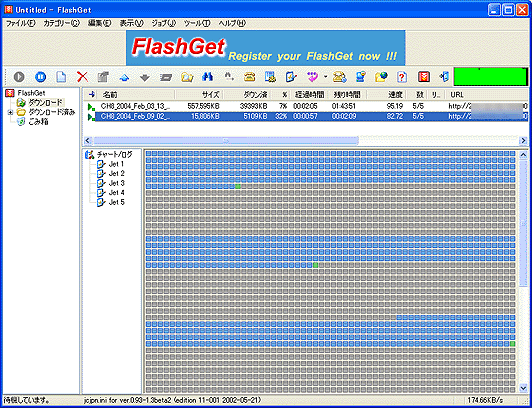Select the ダウンロード済み category folder
This screenshot has height=408, width=532.
click(52, 112)
